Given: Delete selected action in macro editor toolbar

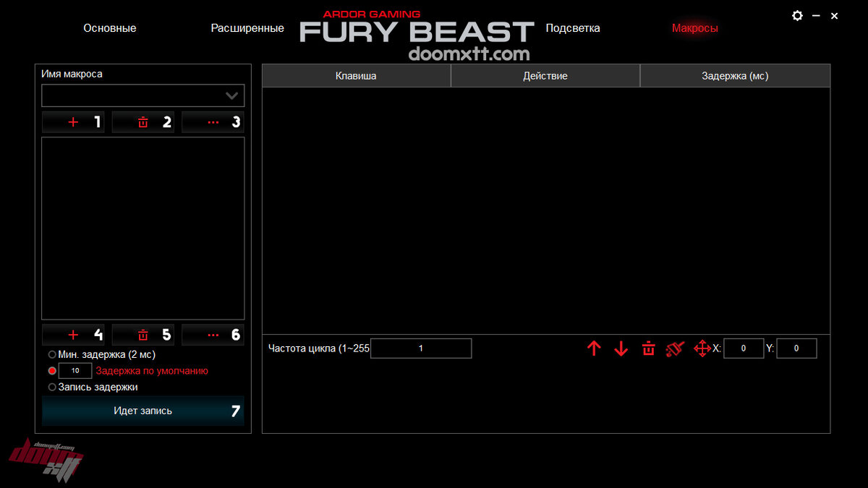Looking at the screenshot, I should 648,348.
